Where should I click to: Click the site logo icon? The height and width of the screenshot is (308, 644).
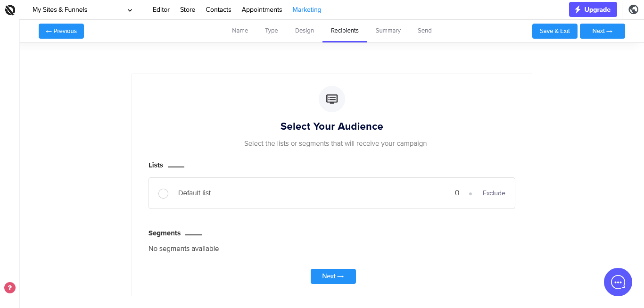(x=10, y=9)
